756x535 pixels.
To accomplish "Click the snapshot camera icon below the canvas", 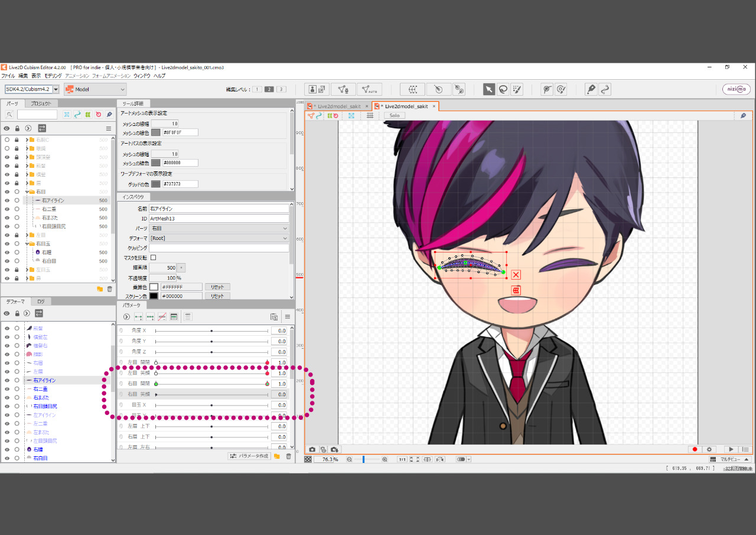I will tap(312, 449).
